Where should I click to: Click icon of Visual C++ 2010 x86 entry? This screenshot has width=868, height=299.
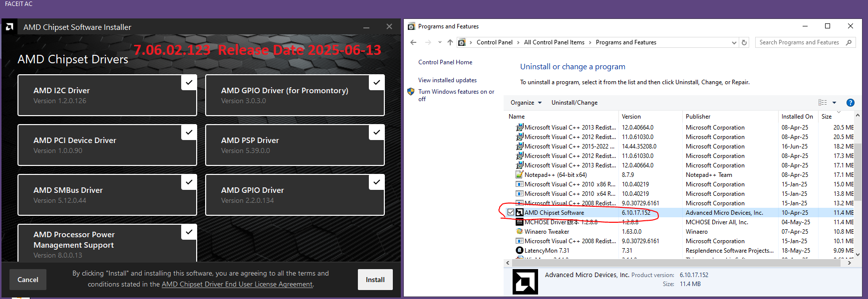(520, 184)
